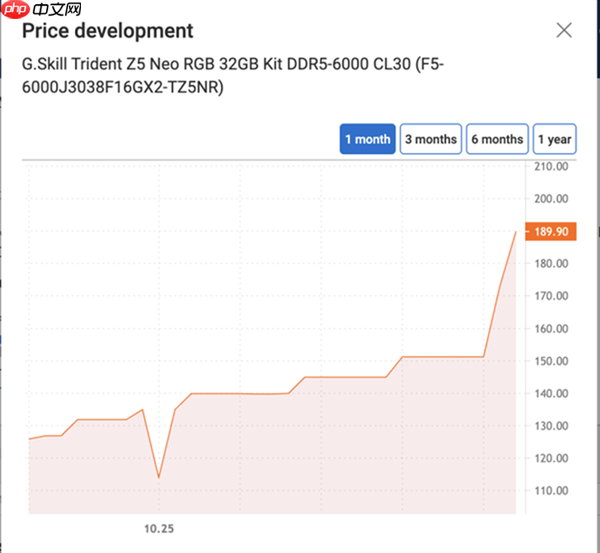The image size is (600, 553).
Task: Select the 1 month range
Action: (368, 139)
